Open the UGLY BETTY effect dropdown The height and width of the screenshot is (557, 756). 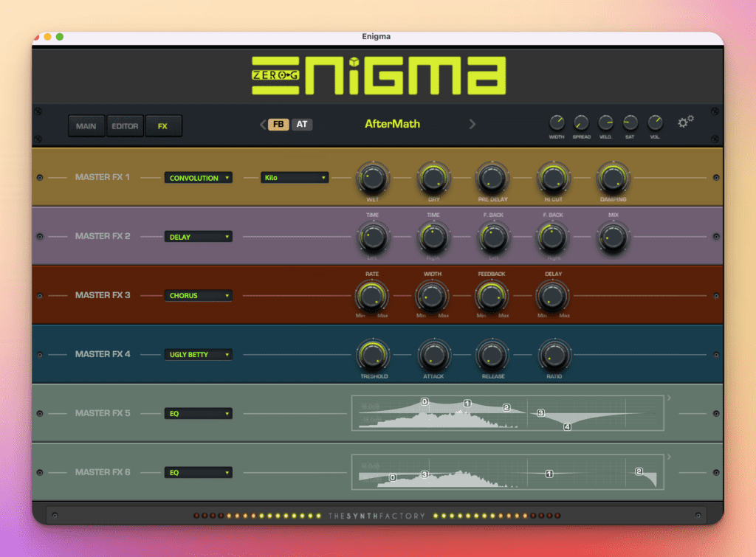click(198, 355)
